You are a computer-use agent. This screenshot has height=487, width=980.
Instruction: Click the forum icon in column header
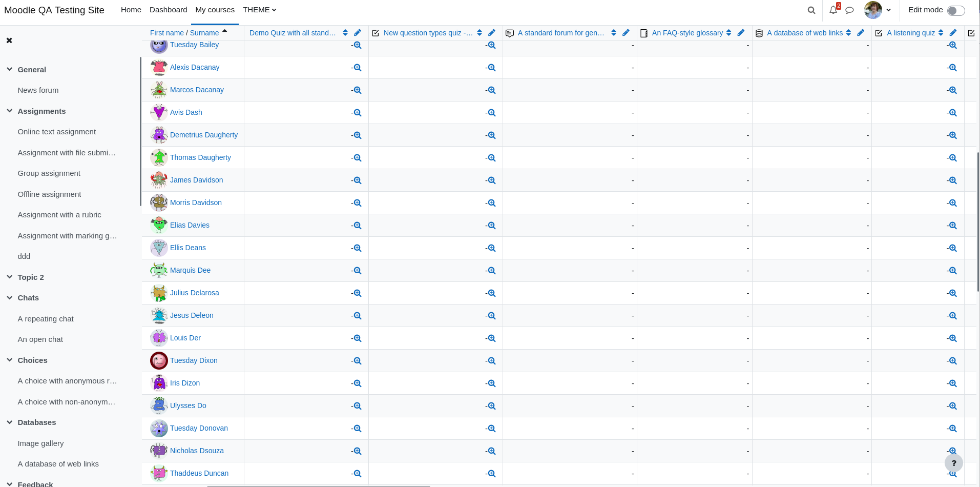coord(509,33)
